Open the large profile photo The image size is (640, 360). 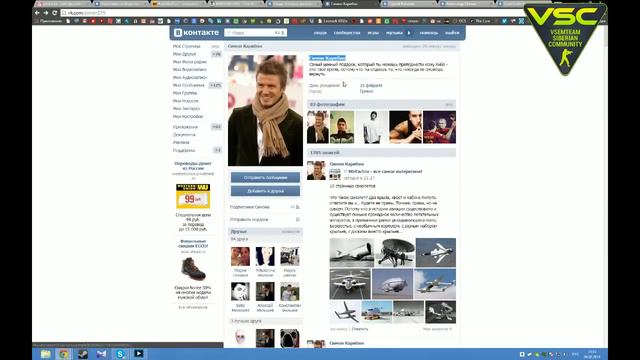(265, 110)
